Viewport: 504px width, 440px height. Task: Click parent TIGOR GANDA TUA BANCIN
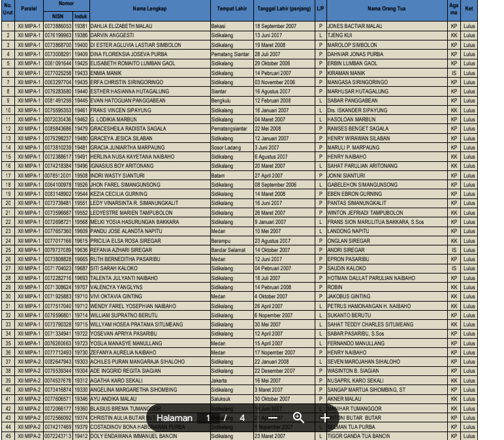358,436
